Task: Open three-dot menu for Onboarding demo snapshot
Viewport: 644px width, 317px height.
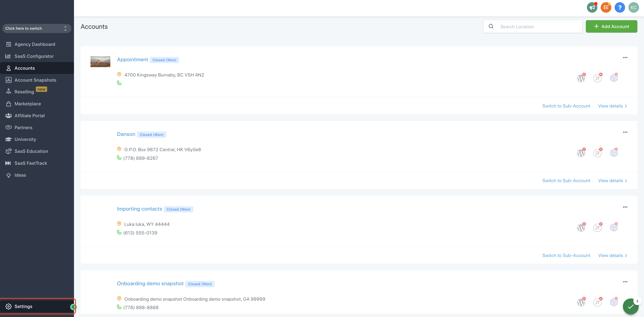Action: coord(625,282)
